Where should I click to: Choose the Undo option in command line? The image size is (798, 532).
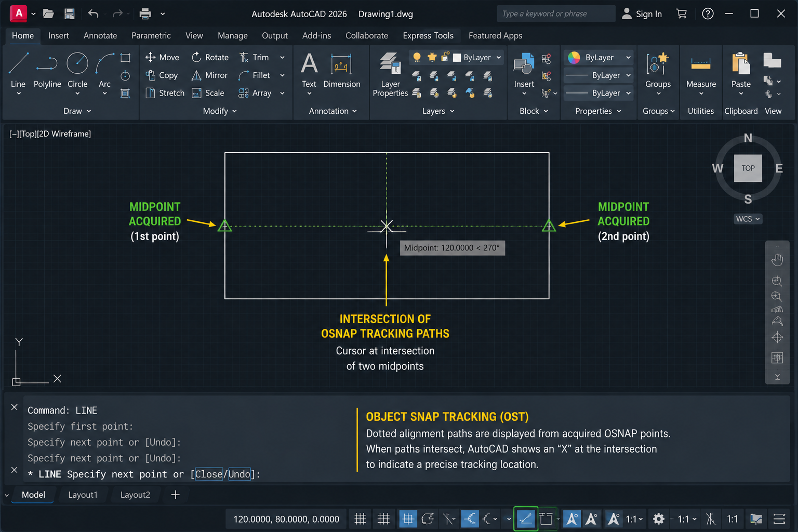(240, 474)
